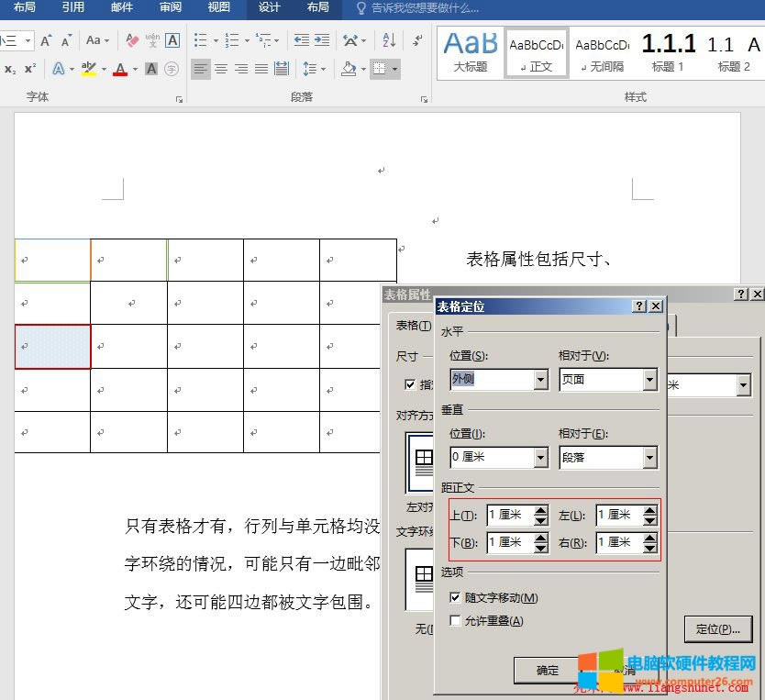
Task: Toggle the 指定宽度 checkbox in 表格属性
Action: 410,384
